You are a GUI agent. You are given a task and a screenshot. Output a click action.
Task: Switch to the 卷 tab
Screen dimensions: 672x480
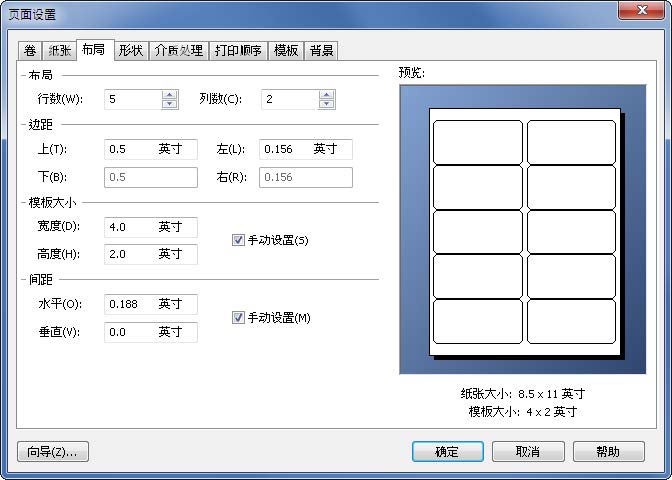[29, 51]
